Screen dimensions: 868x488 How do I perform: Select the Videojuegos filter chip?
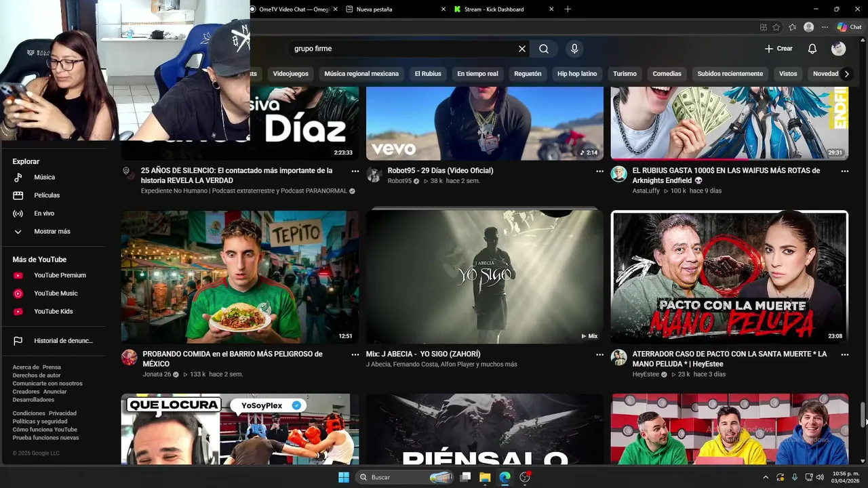290,74
